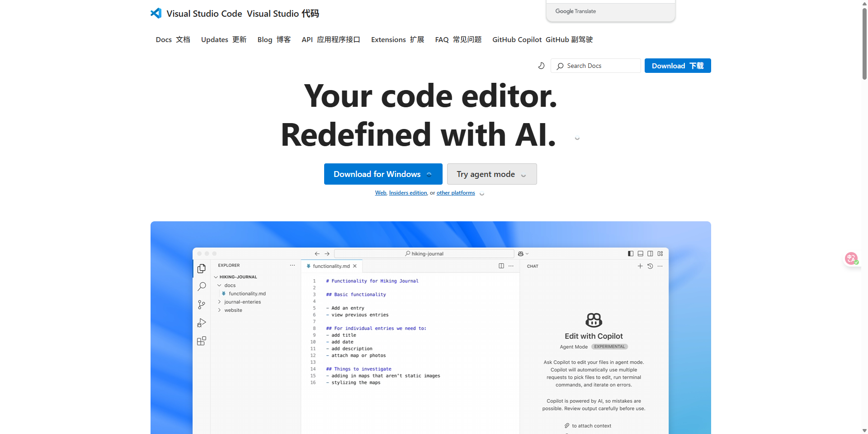The image size is (868, 434).
Task: Toggle secondary side bar layout icon
Action: click(x=650, y=253)
